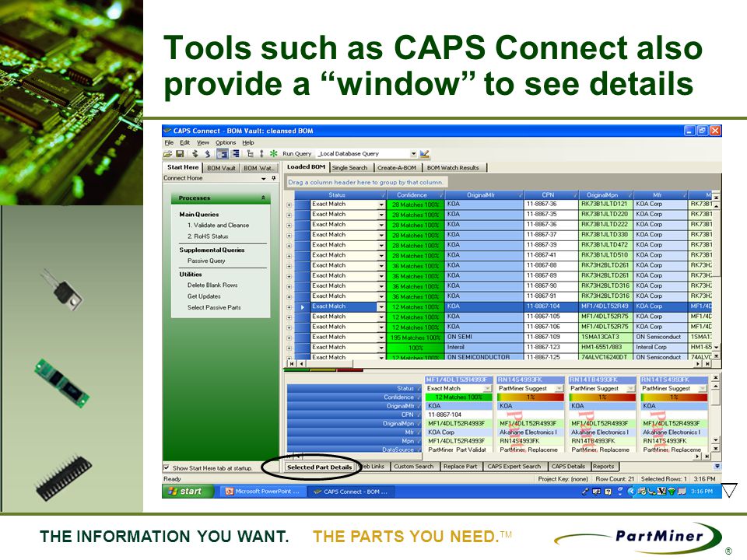The width and height of the screenshot is (747, 560).
Task: Click the Get Updates link
Action: click(204, 296)
